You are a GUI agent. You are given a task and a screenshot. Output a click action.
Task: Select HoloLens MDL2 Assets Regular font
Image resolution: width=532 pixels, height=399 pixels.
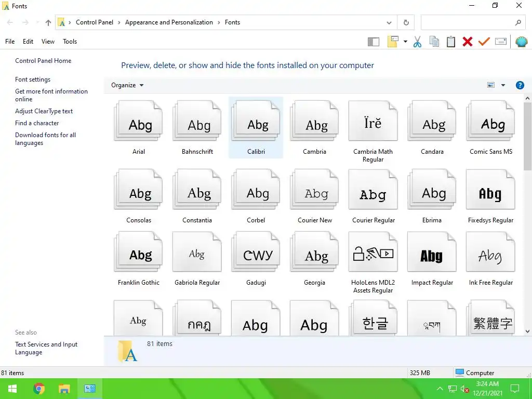pos(373,262)
